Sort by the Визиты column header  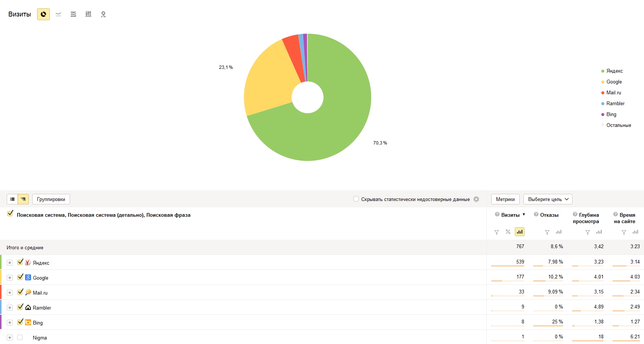(x=510, y=215)
